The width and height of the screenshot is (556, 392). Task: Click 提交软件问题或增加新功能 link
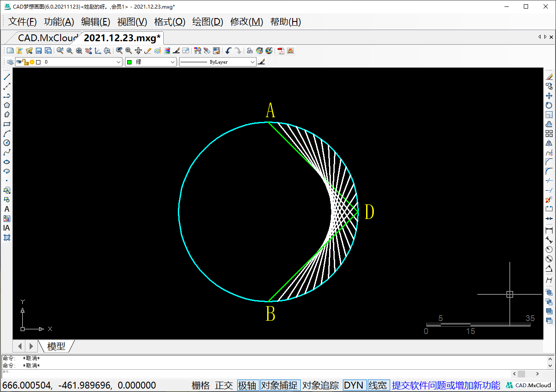coord(446,385)
